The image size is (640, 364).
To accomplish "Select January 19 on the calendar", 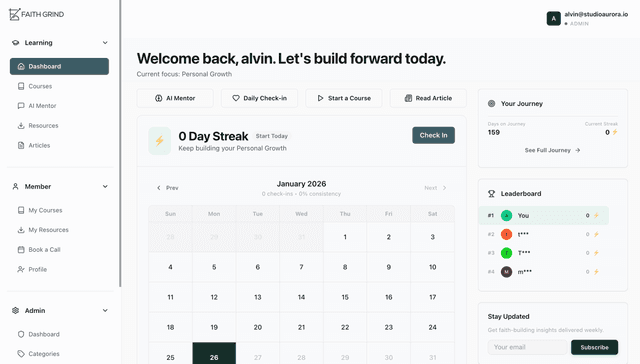I will (214, 328).
